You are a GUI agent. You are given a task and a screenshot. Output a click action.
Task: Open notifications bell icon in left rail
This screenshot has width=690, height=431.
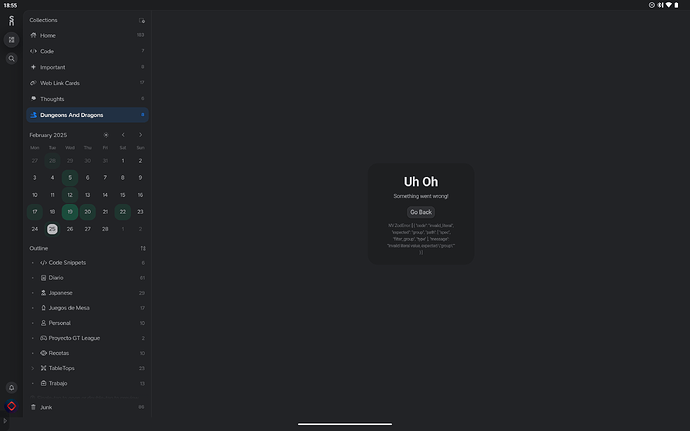point(11,387)
